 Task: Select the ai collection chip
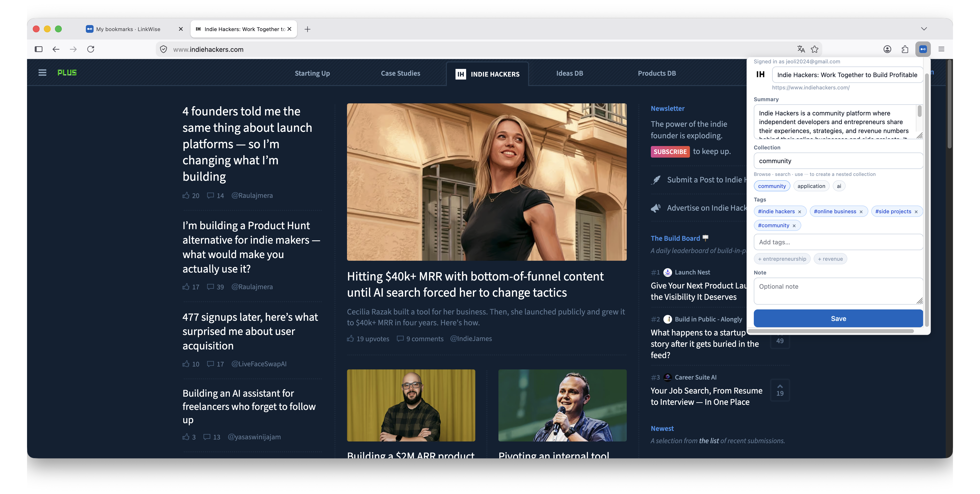pyautogui.click(x=839, y=186)
